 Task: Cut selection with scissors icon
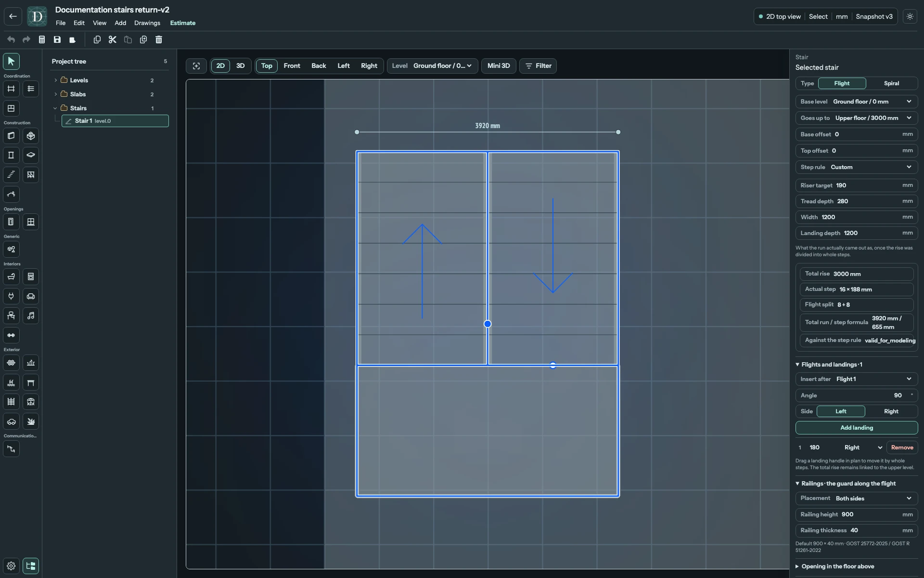click(x=113, y=39)
